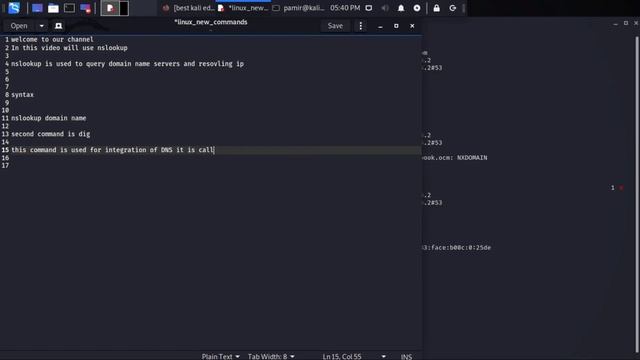The image size is (640, 360).
Task: Click the log out tray icon
Action: (x=453, y=8)
